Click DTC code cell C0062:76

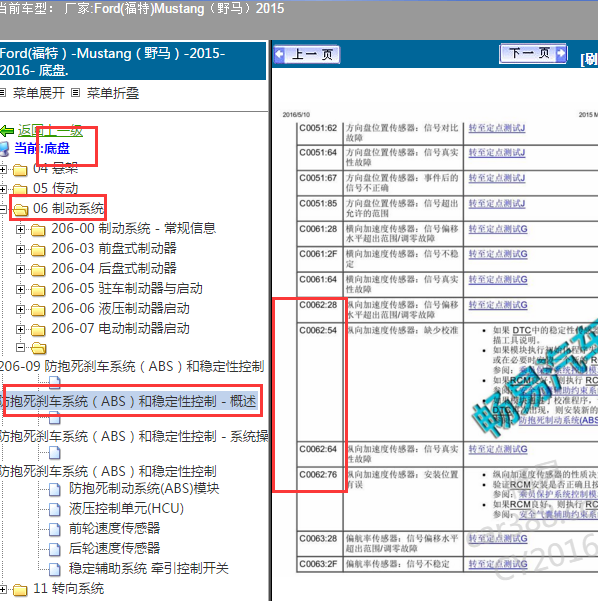320,498
